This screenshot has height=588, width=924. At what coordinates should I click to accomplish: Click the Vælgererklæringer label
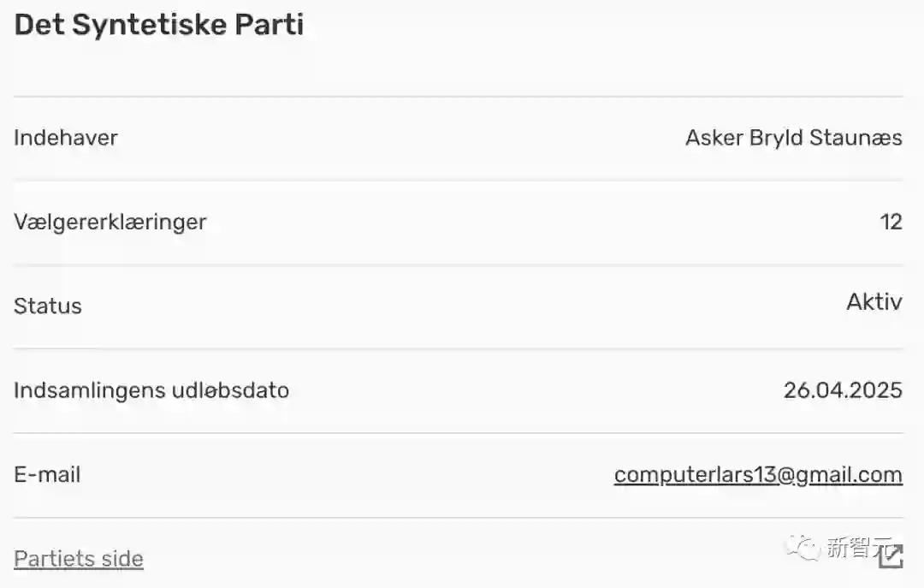click(x=110, y=222)
